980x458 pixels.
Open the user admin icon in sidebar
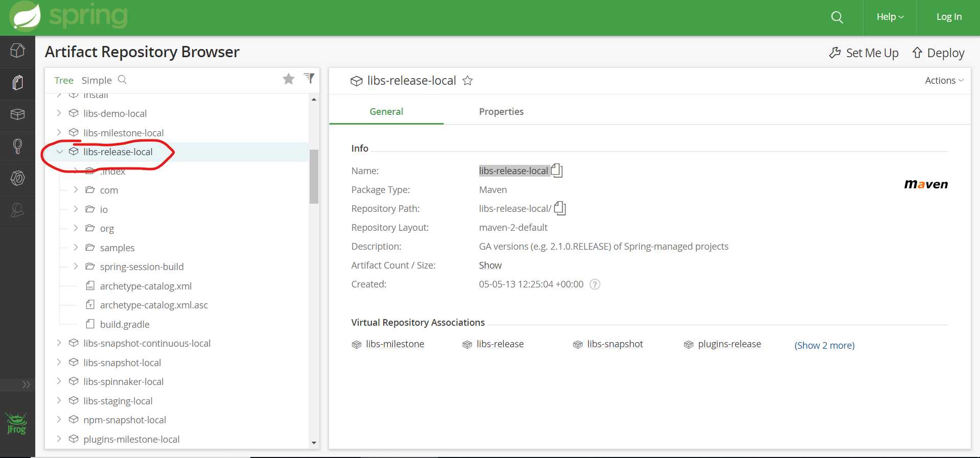pyautogui.click(x=17, y=210)
